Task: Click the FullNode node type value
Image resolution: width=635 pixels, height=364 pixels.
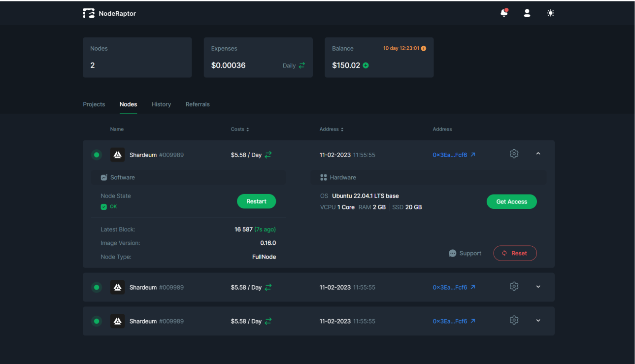Action: [264, 257]
